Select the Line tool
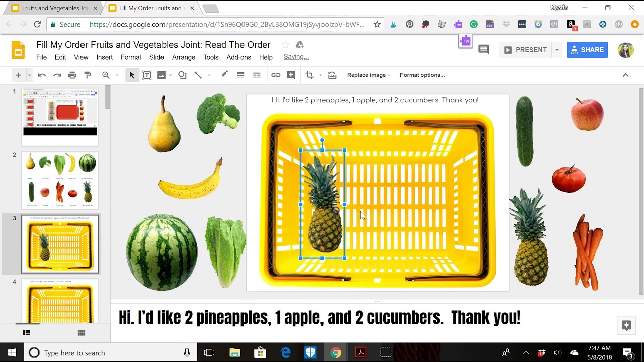 [198, 75]
